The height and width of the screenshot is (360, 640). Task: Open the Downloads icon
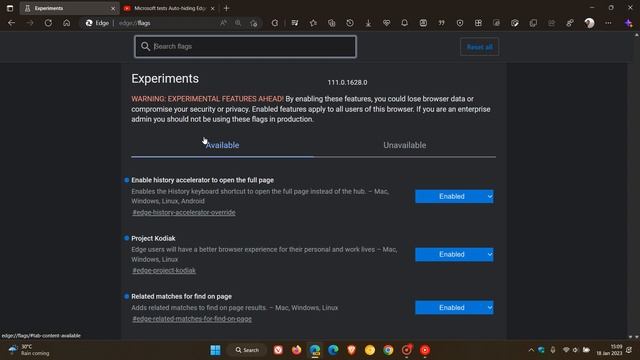368,23
